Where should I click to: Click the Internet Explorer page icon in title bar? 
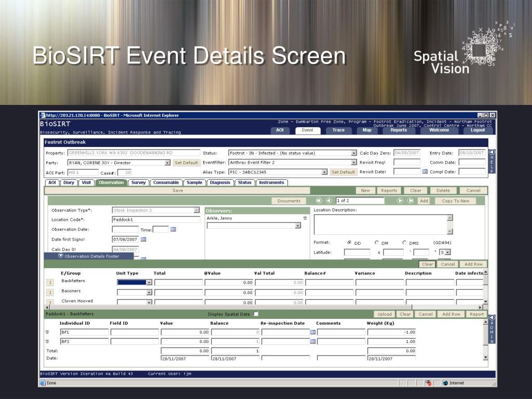tap(43, 115)
